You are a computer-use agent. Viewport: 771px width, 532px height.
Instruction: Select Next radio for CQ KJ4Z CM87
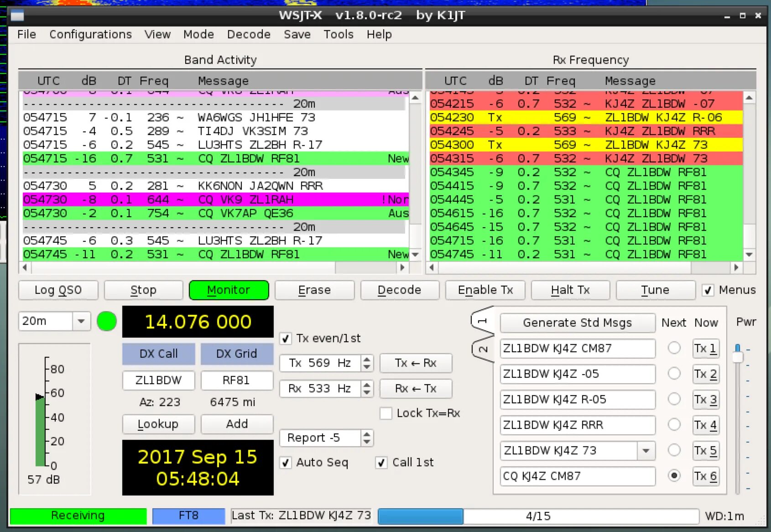coord(674,476)
